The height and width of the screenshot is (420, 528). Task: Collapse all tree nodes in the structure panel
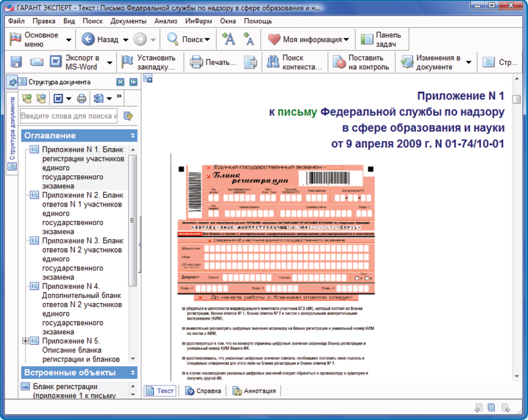[41, 99]
